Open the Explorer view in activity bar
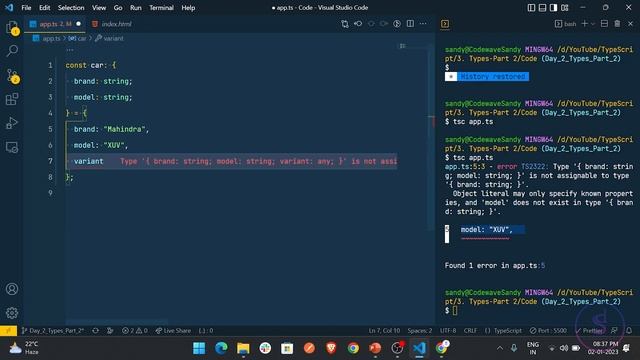 tap(12, 28)
